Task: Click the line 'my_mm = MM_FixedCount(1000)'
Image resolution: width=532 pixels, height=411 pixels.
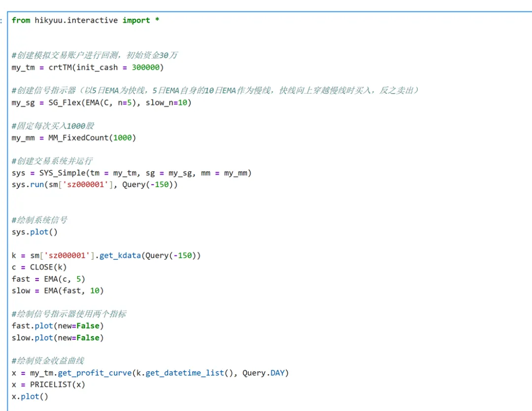Action: pyautogui.click(x=73, y=138)
